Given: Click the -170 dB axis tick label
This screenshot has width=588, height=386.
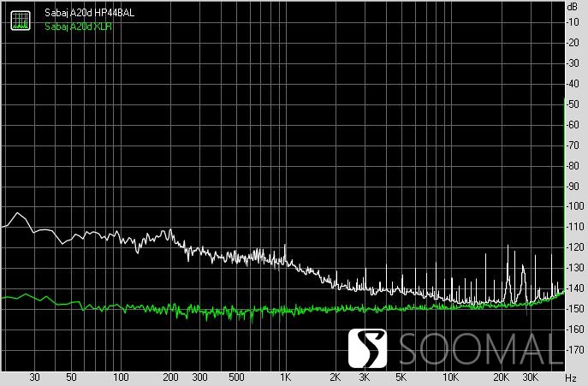Looking at the screenshot, I should click(x=575, y=350).
